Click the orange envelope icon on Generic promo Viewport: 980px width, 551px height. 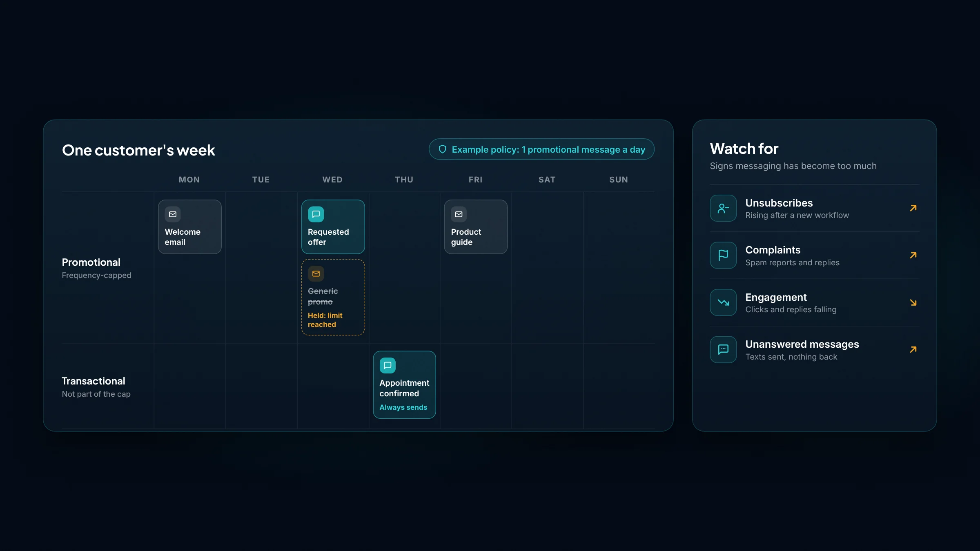pyautogui.click(x=316, y=274)
